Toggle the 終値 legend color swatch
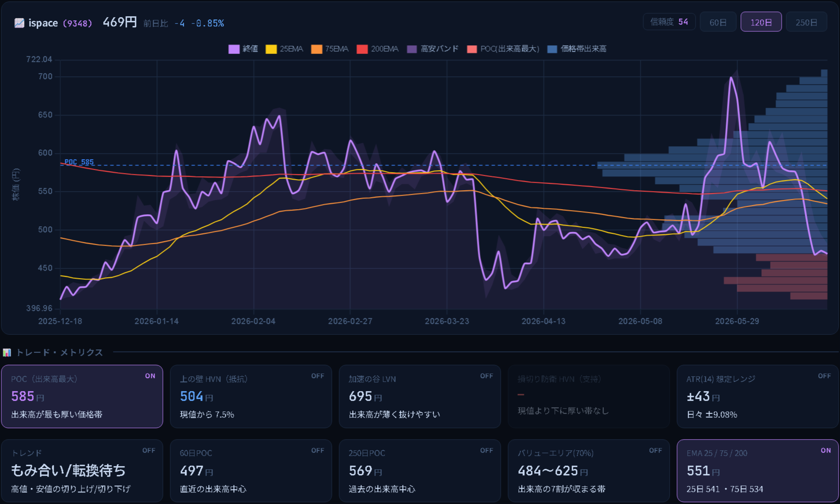 234,49
